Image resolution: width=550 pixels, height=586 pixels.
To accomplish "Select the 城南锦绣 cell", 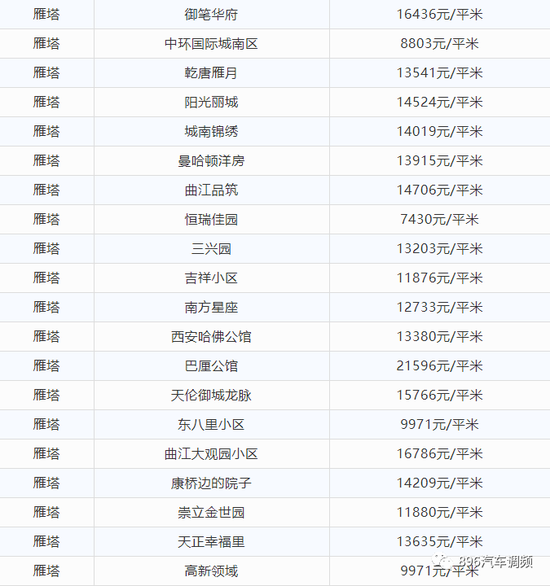I will (x=211, y=131).
